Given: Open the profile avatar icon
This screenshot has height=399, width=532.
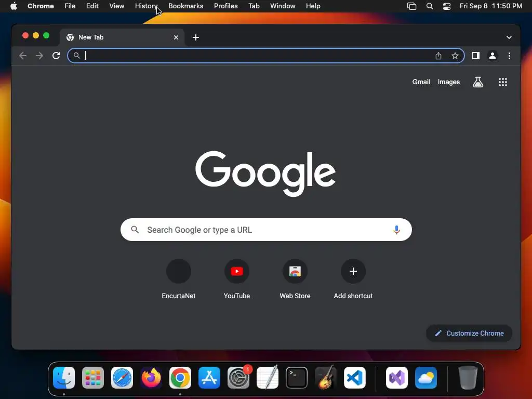Looking at the screenshot, I should (493, 56).
